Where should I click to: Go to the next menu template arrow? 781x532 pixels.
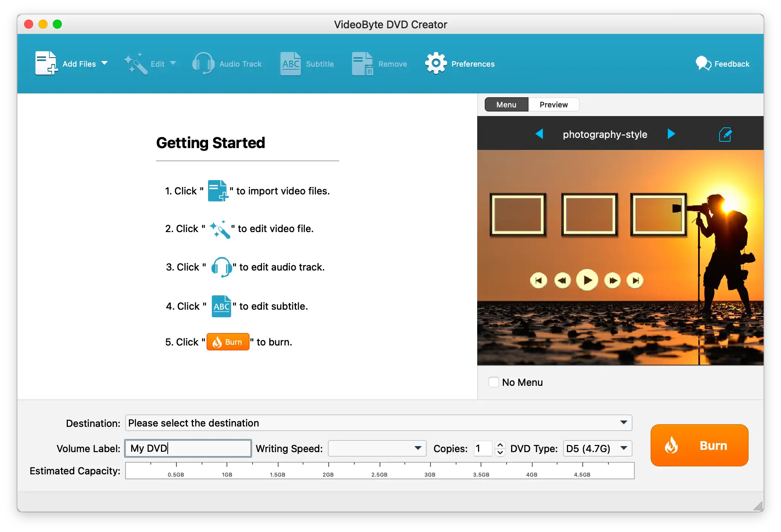pyautogui.click(x=671, y=134)
